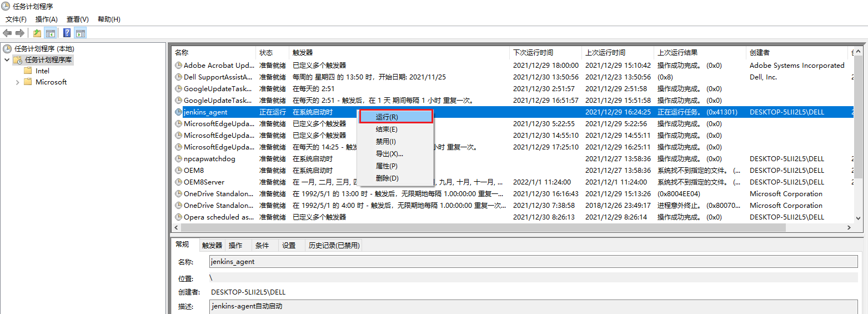Screen dimensions: 868x314
Task: Click the (0x8004EE04) last result cell
Action: pyautogui.click(x=679, y=194)
